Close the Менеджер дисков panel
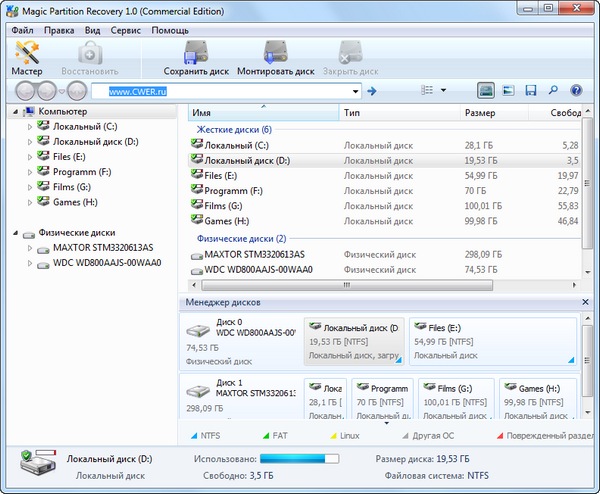The width and height of the screenshot is (600, 494). [586, 301]
